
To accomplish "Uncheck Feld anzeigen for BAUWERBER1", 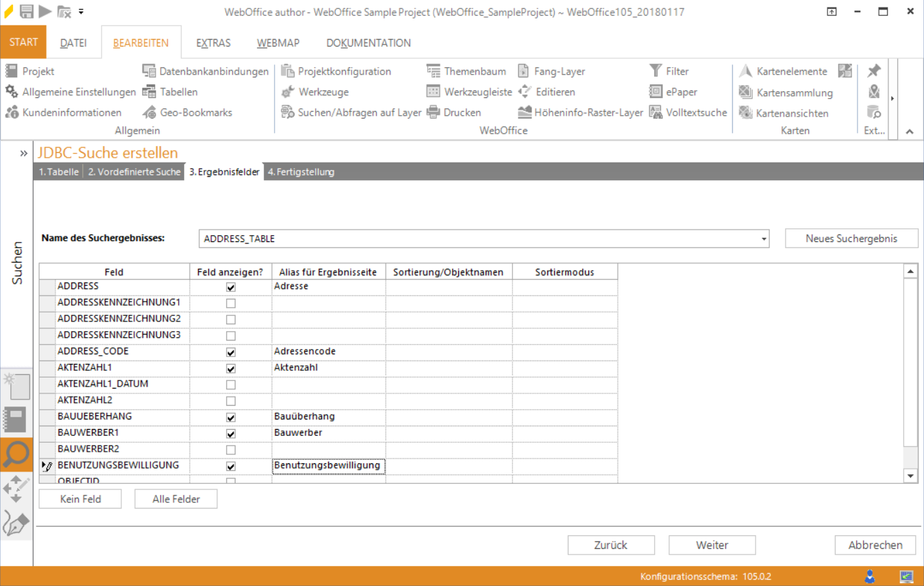I will tap(230, 432).
